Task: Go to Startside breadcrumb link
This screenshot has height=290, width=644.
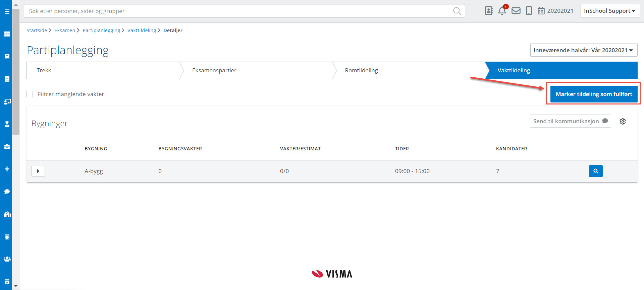Action: 37,30
